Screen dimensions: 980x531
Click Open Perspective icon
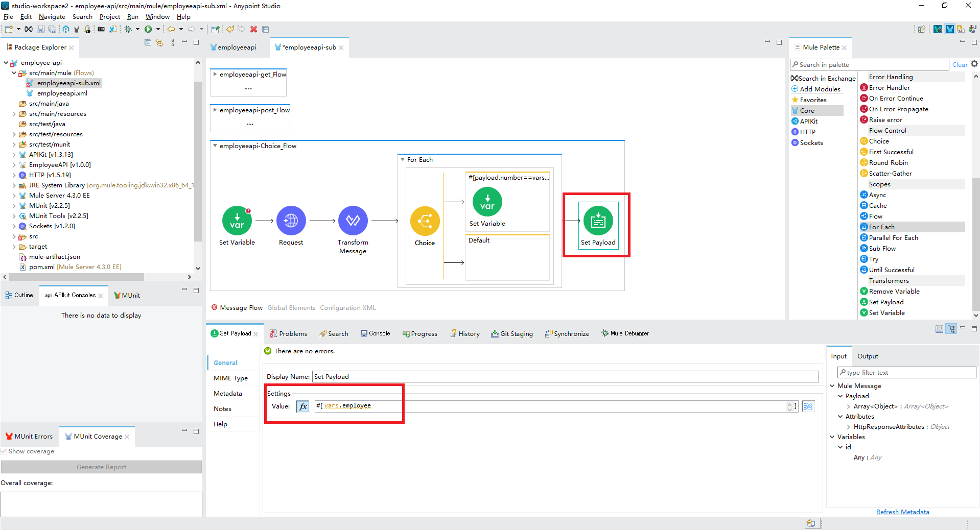922,29
